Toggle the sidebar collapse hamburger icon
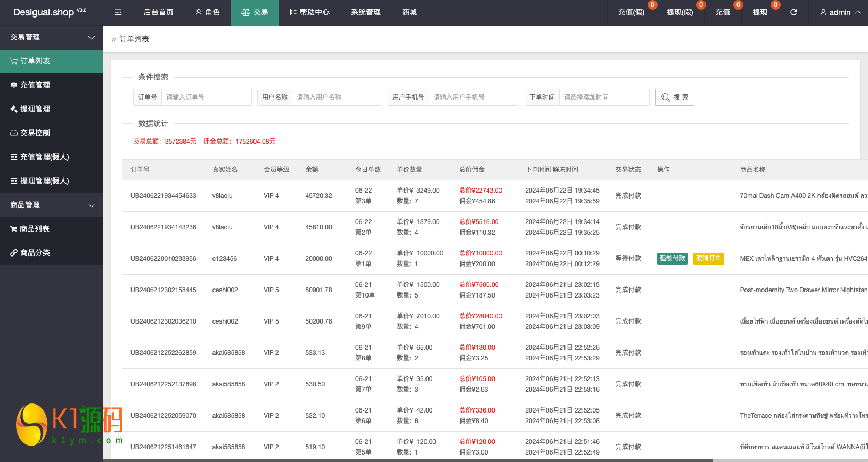The height and width of the screenshot is (462, 868). pyautogui.click(x=118, y=12)
